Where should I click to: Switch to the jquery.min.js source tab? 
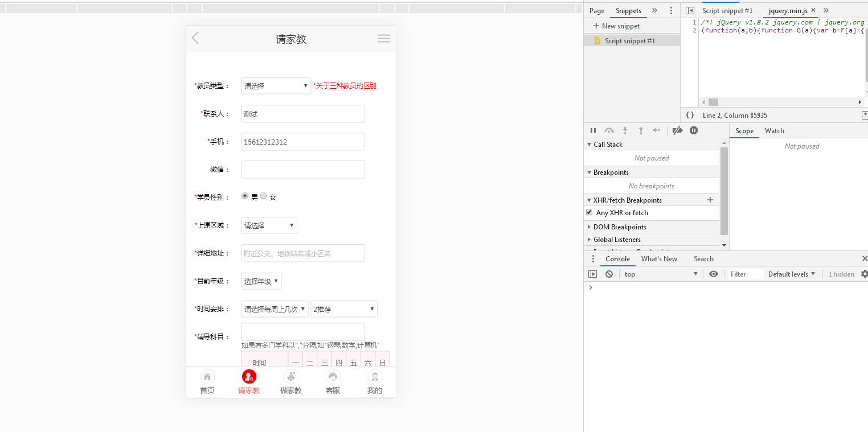[789, 10]
